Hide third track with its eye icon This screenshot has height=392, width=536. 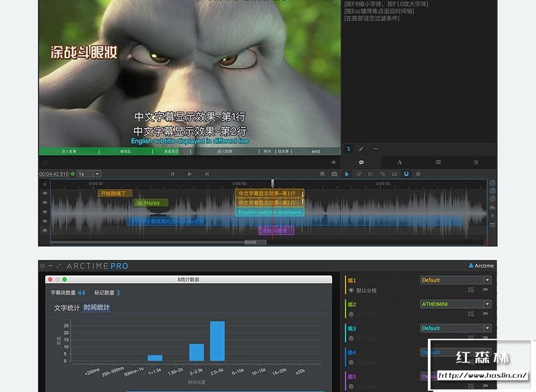coord(45,212)
